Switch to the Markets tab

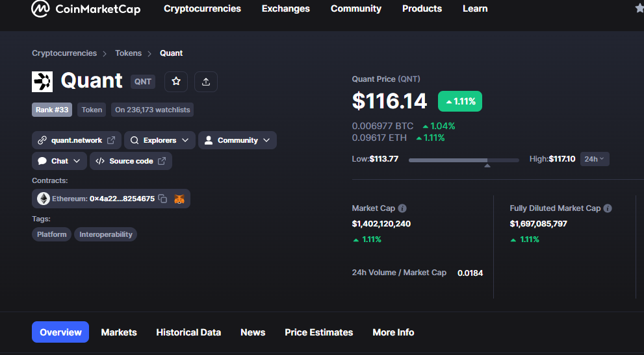pyautogui.click(x=119, y=332)
